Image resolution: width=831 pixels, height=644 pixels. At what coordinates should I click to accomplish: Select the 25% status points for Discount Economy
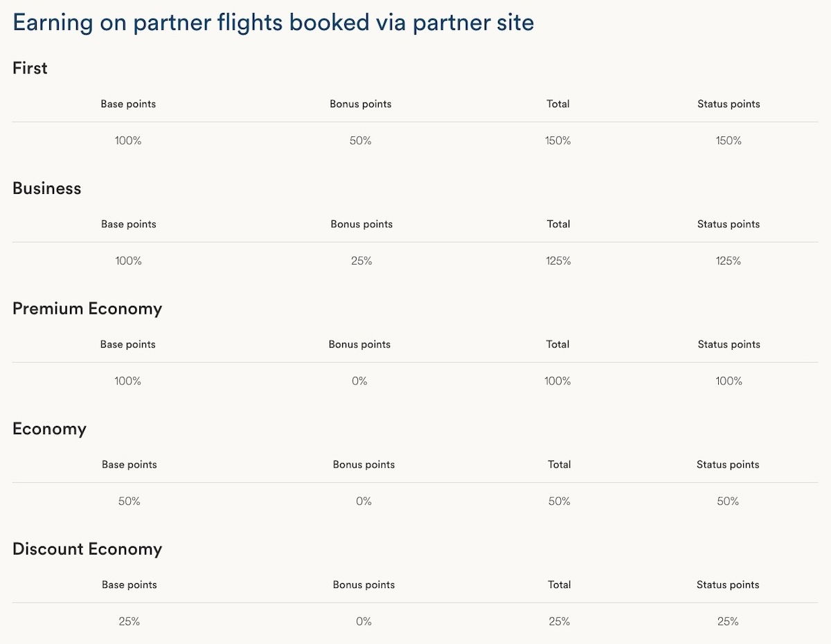(x=728, y=621)
